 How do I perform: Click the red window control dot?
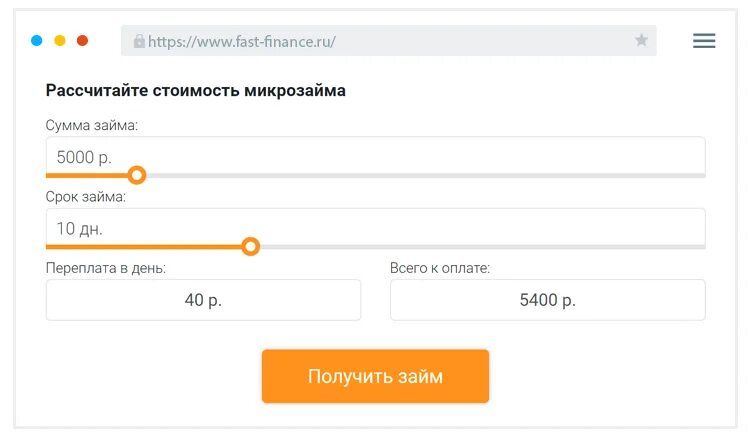pyautogui.click(x=83, y=41)
